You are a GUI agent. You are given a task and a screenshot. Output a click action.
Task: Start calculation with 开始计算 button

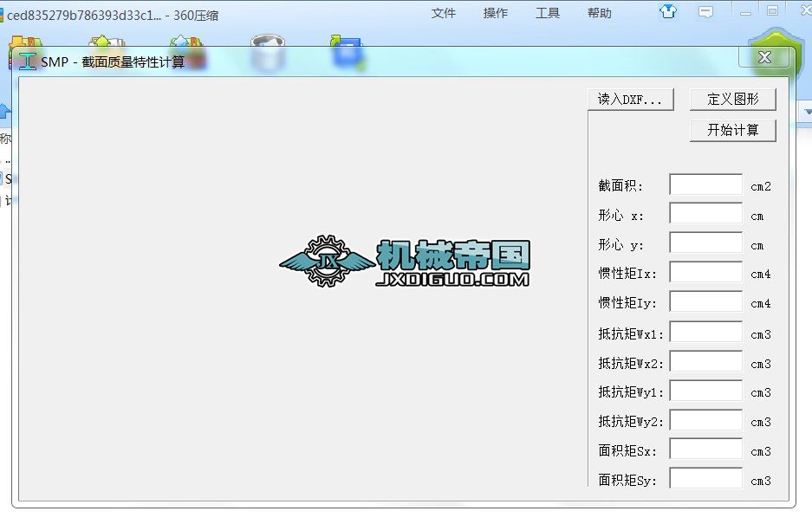pos(732,130)
